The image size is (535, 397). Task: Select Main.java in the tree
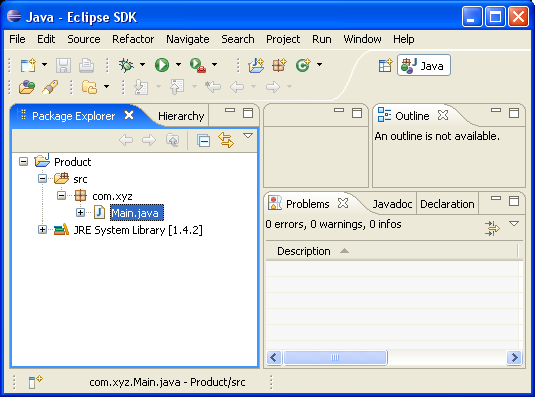136,213
